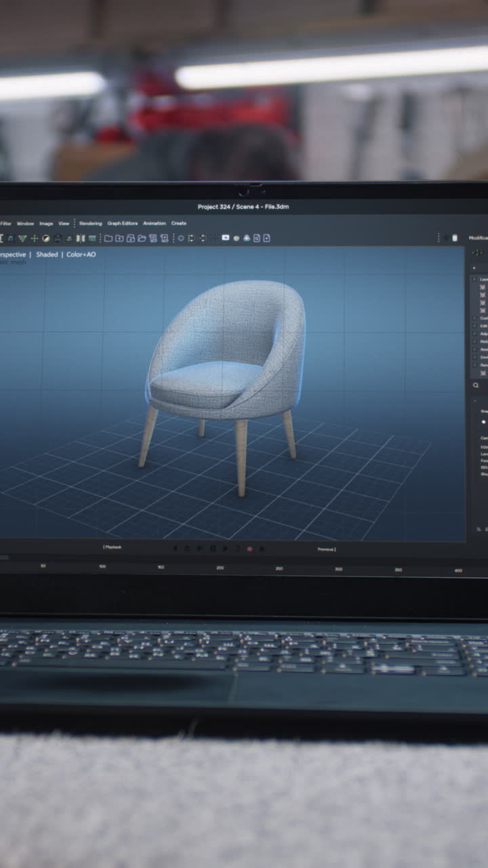Image resolution: width=488 pixels, height=868 pixels.
Task: Click the dark sphere toolbar icon
Action: point(57,238)
